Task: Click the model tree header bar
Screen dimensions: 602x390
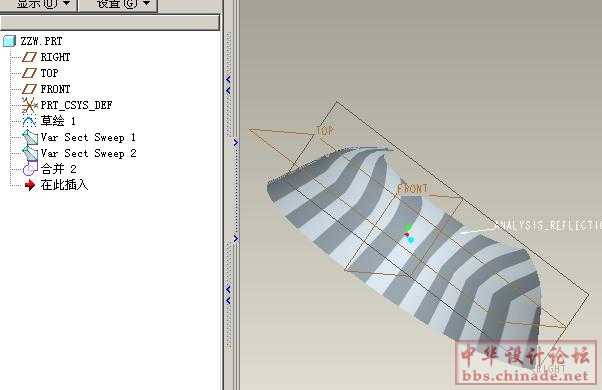Action: (110, 22)
